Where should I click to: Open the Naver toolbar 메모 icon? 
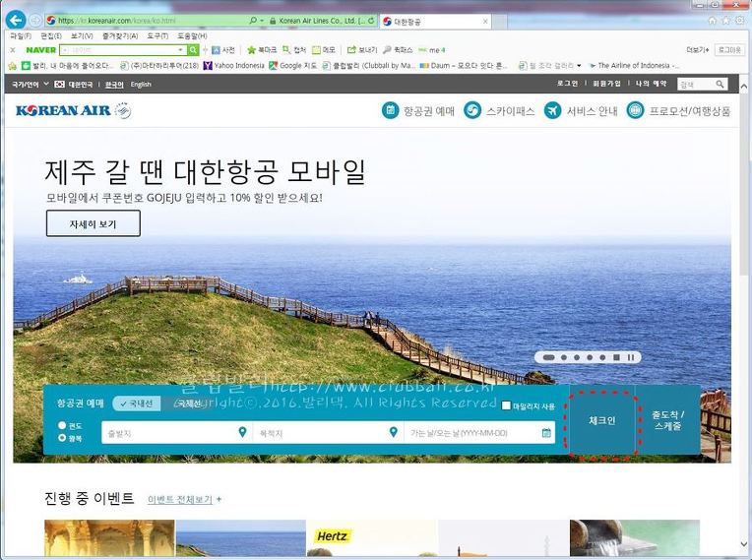[324, 50]
